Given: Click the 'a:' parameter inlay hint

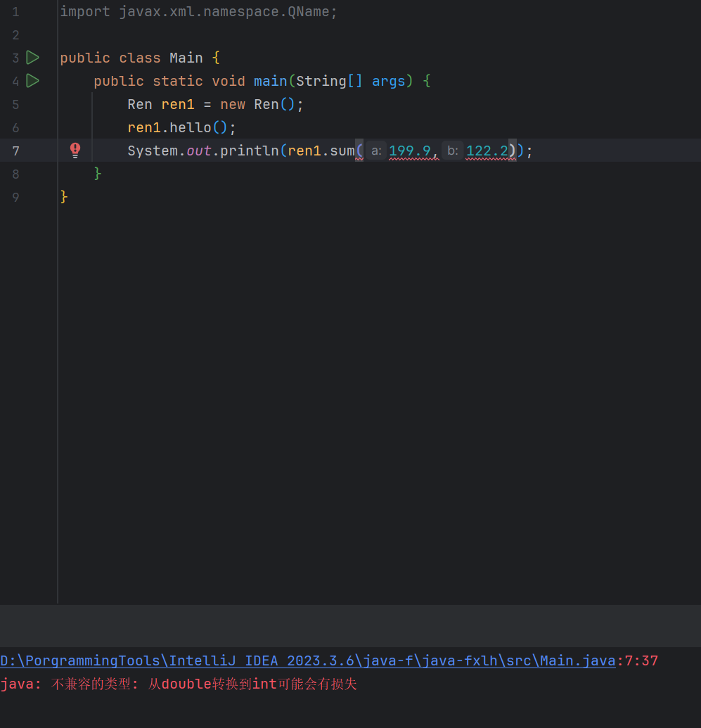Looking at the screenshot, I should [376, 151].
